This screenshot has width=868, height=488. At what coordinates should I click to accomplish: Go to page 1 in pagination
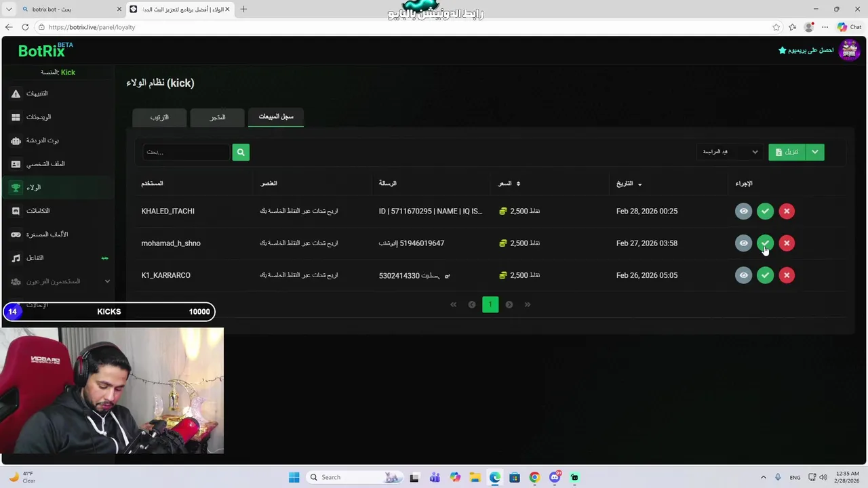coord(490,304)
